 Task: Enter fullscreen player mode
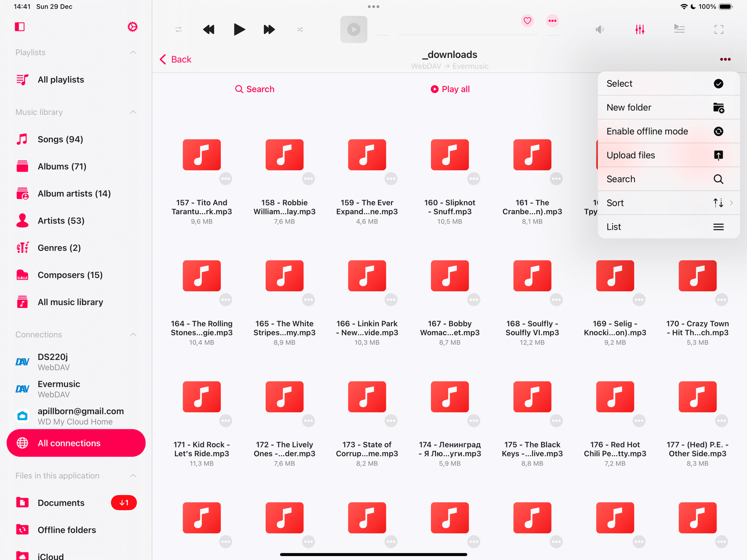(718, 29)
